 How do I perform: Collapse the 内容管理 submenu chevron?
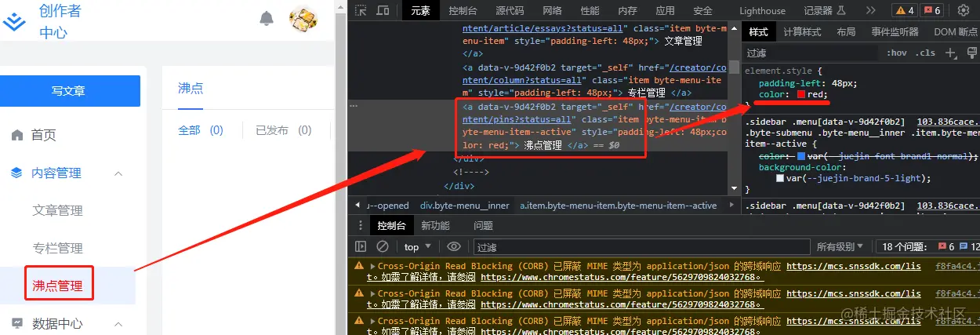coord(118,173)
